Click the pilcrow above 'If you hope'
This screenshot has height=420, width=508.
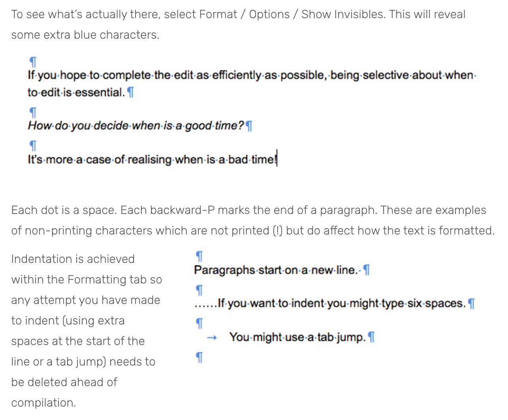(33, 62)
